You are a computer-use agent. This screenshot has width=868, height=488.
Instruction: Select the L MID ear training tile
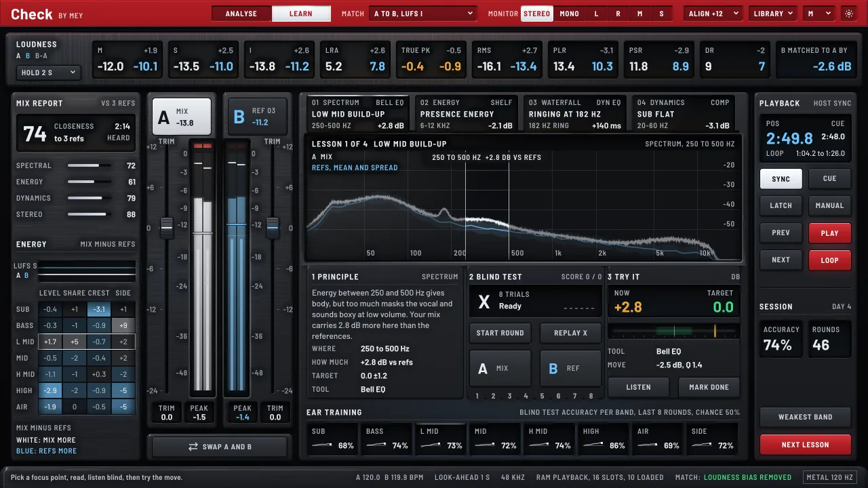(x=441, y=439)
